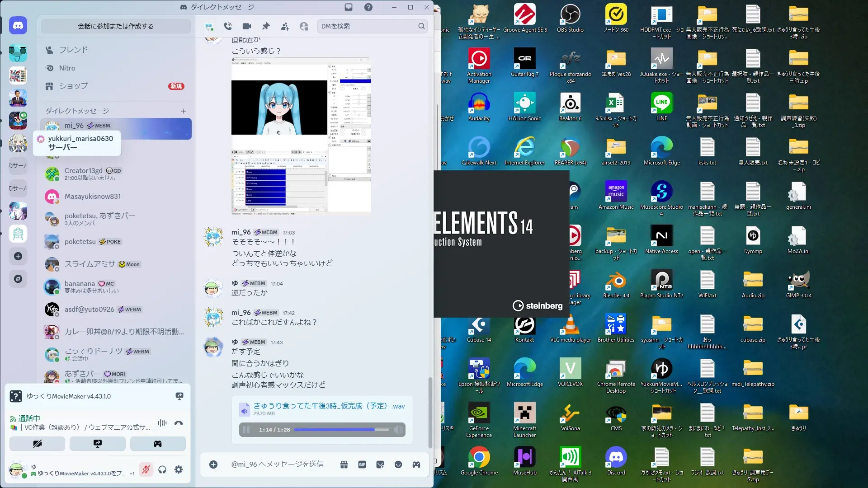Start a voice call with mi_96

228,26
